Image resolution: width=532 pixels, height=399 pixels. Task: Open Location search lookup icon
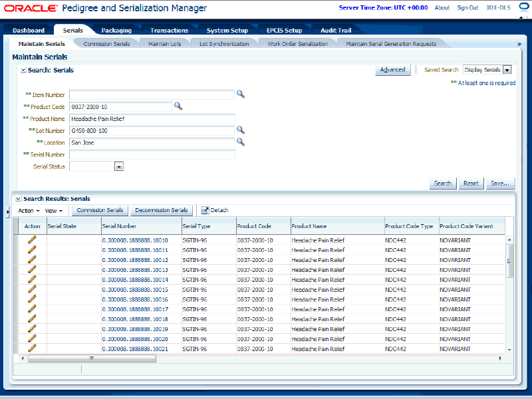241,142
